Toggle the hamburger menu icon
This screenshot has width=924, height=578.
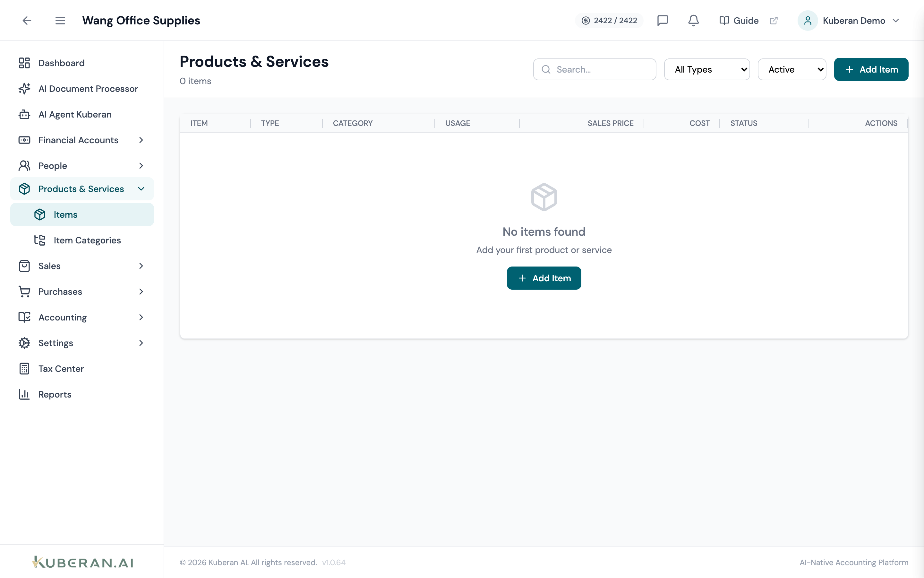pos(60,20)
